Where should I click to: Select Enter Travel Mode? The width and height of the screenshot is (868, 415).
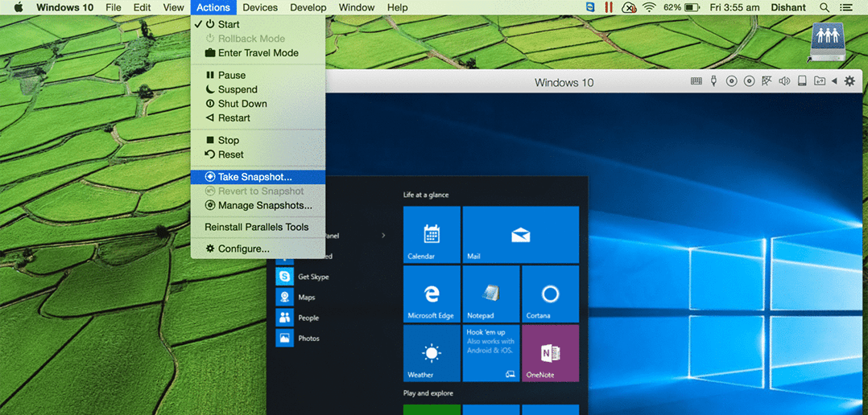tap(258, 53)
